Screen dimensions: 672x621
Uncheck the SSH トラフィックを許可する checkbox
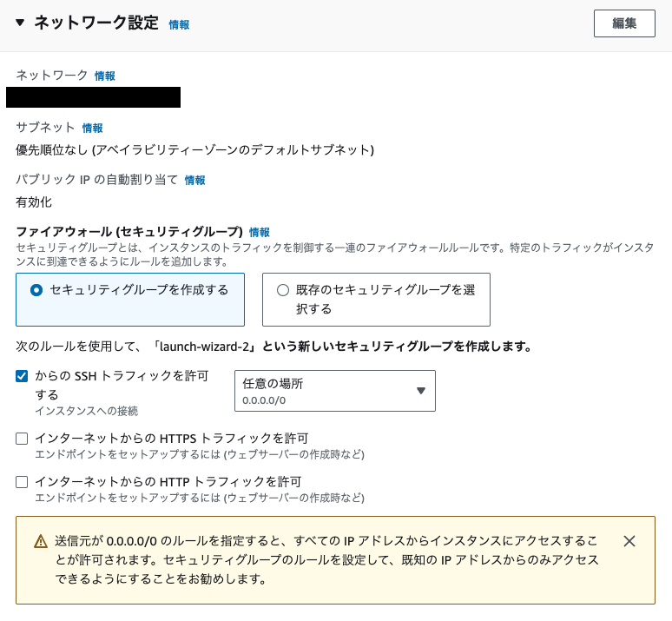(23, 376)
